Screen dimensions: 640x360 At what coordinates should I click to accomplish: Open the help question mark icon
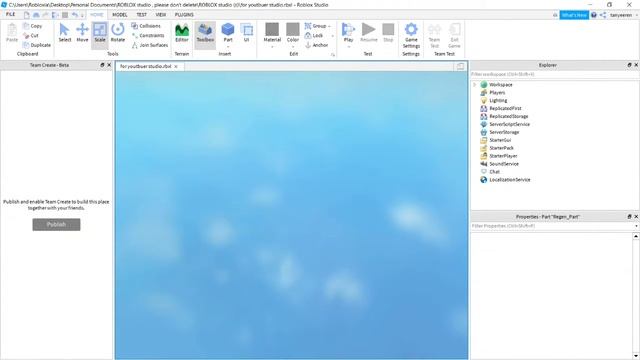594,15
